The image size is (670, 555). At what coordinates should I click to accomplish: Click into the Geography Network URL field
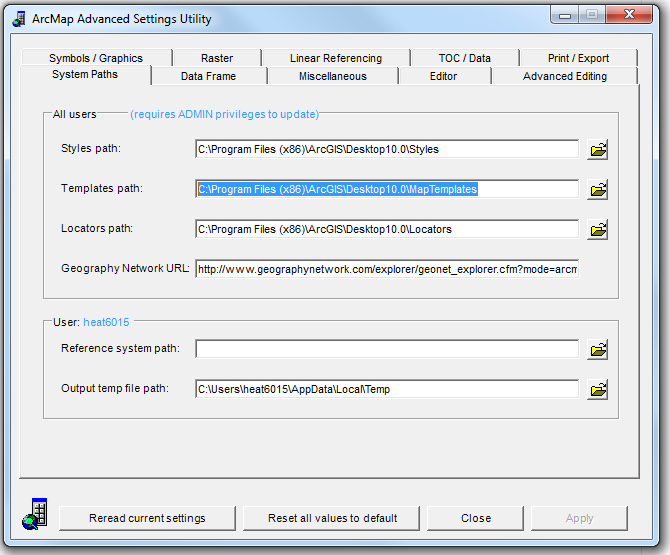(x=387, y=269)
